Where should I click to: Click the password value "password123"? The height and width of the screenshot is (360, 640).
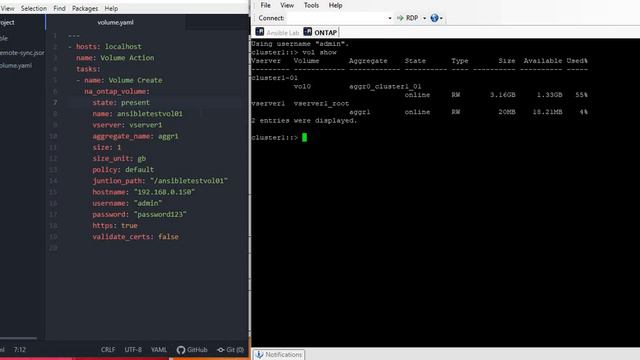click(x=160, y=214)
